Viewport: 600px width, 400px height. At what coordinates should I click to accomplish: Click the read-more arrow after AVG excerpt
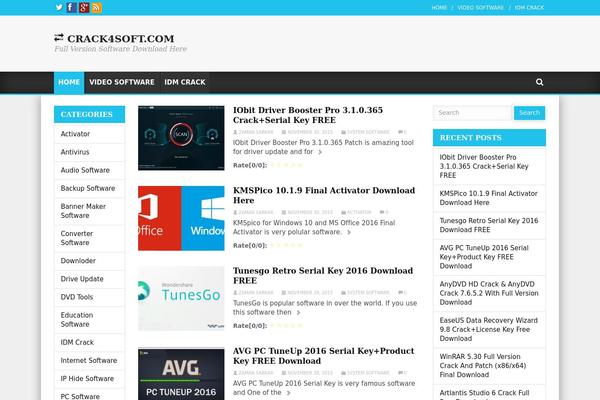(289, 393)
